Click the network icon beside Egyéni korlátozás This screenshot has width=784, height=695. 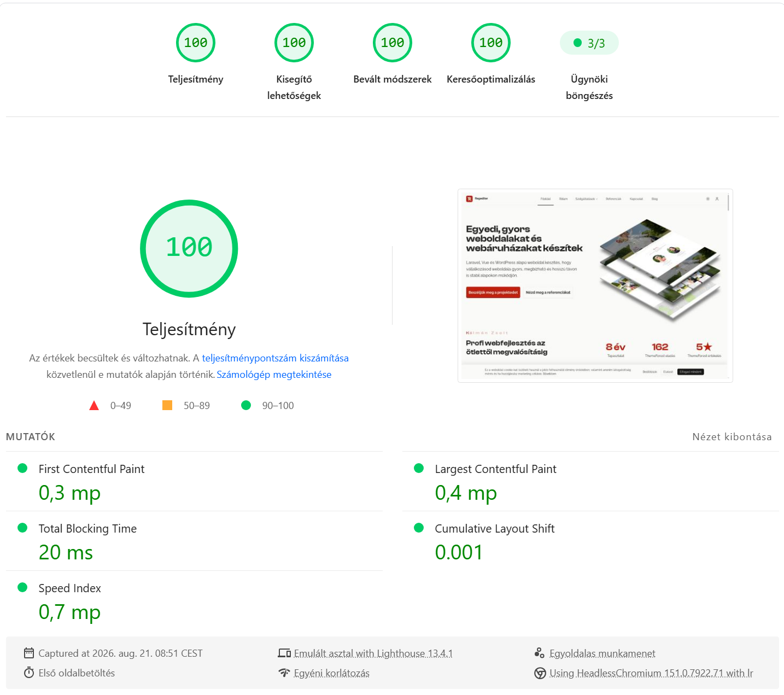[x=284, y=673]
